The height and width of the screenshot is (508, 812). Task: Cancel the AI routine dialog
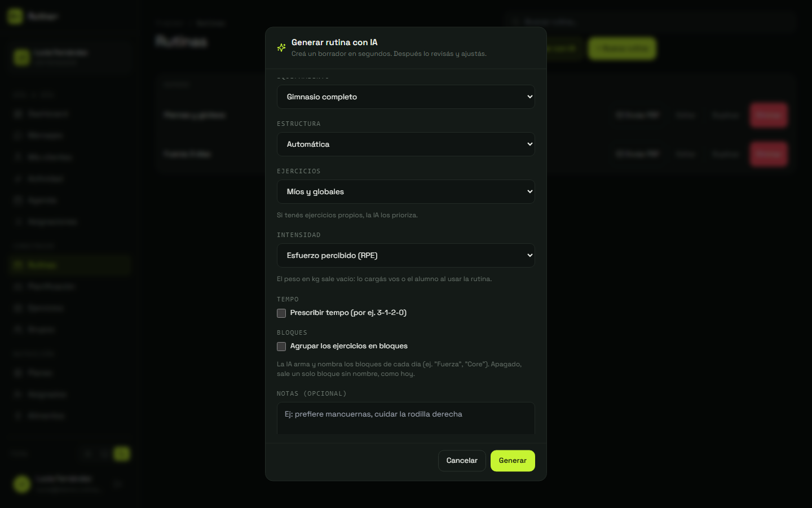(x=462, y=461)
